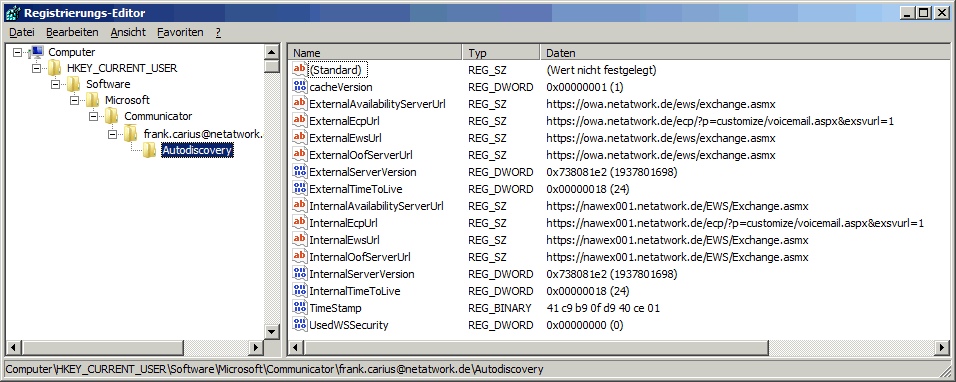Click the ExternalAvailabilityServerUrl string icon
This screenshot has height=382, width=956.
click(300, 104)
